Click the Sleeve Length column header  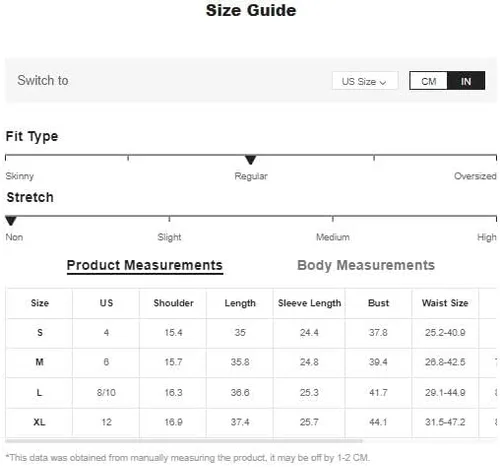(309, 303)
